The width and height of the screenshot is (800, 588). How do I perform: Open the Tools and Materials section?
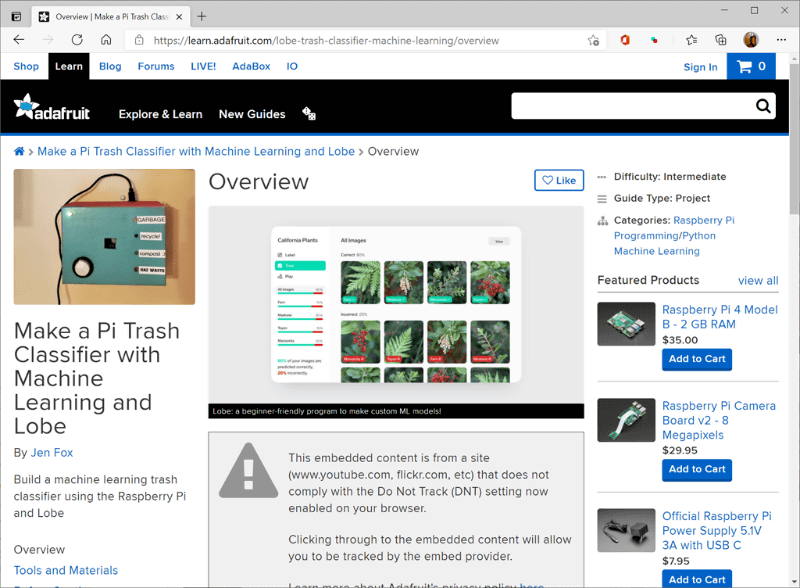pos(66,570)
